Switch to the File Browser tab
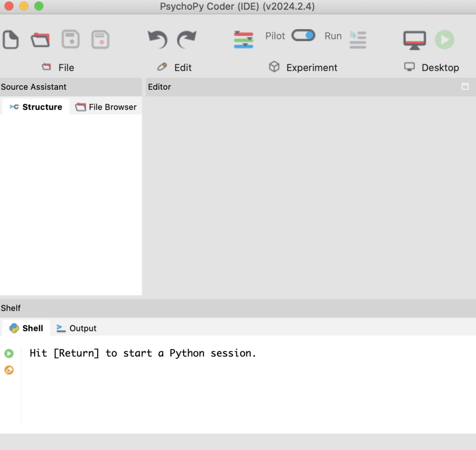This screenshot has width=476, height=450. (x=106, y=107)
